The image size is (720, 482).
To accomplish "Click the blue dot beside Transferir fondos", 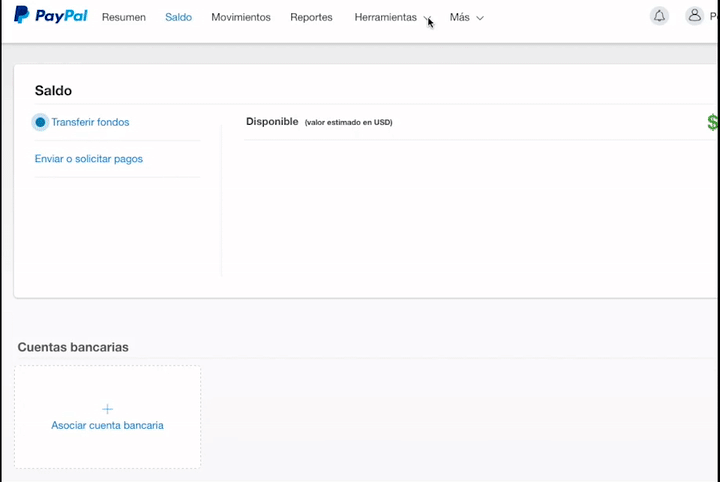I will (x=40, y=123).
